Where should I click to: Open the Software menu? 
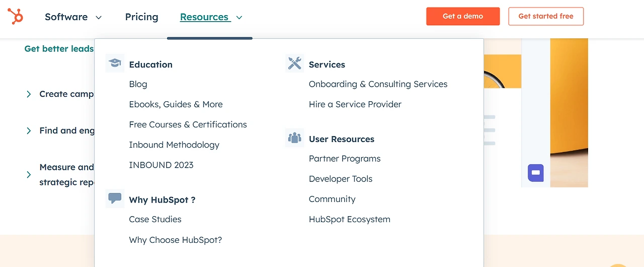(66, 17)
